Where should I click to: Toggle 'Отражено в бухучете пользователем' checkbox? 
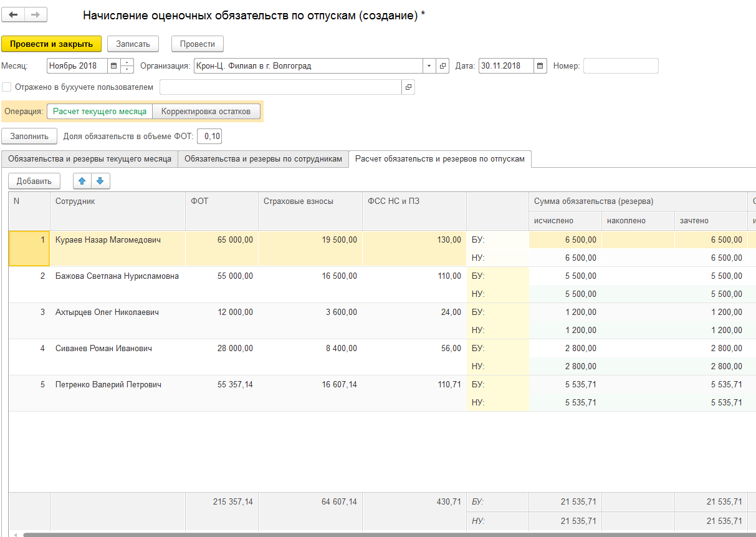click(7, 87)
